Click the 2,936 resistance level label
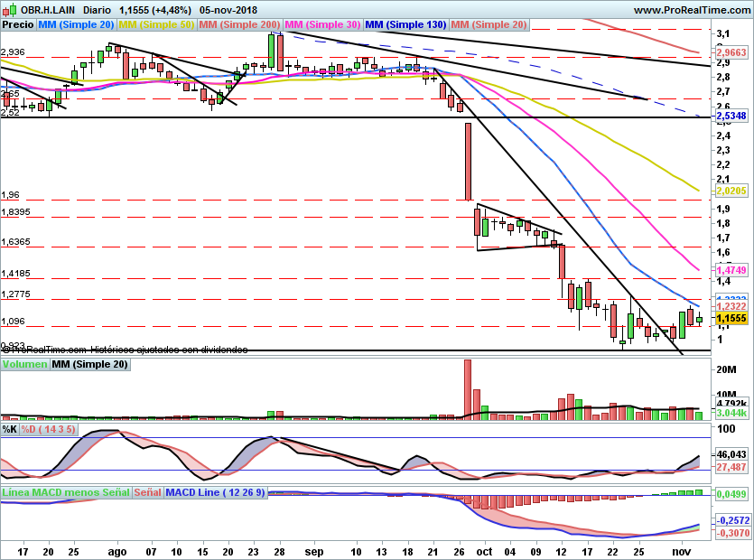Image resolution: width=754 pixels, height=560 pixels. [13, 52]
